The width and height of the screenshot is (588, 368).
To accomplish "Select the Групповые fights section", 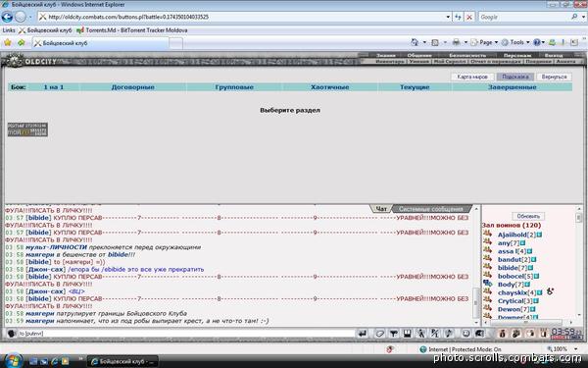I will pyautogui.click(x=234, y=87).
